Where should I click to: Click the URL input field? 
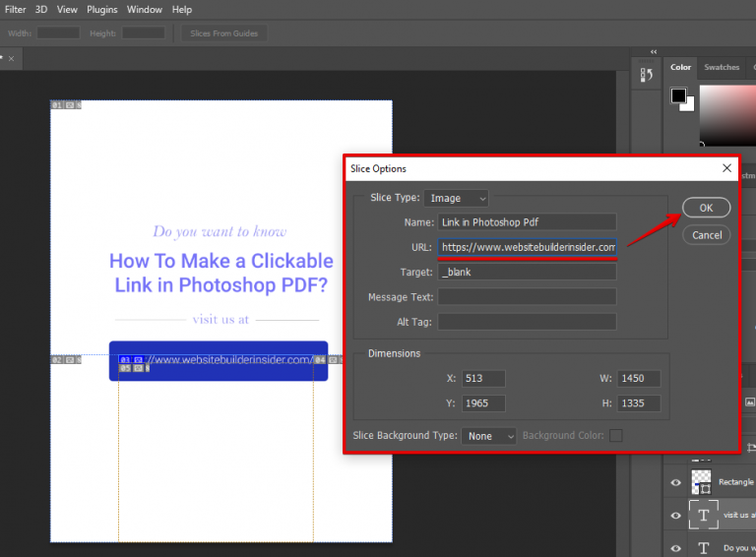coord(528,247)
